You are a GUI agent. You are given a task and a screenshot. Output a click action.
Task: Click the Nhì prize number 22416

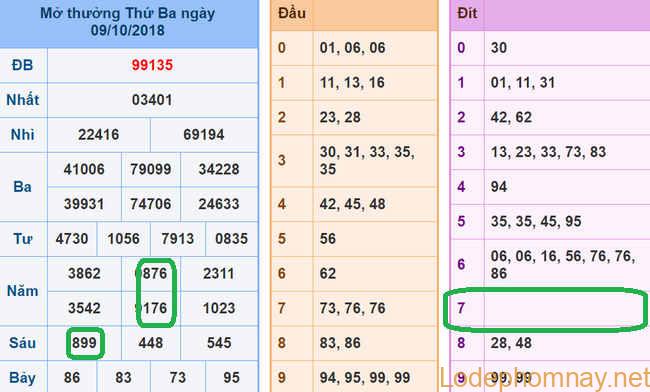click(99, 135)
